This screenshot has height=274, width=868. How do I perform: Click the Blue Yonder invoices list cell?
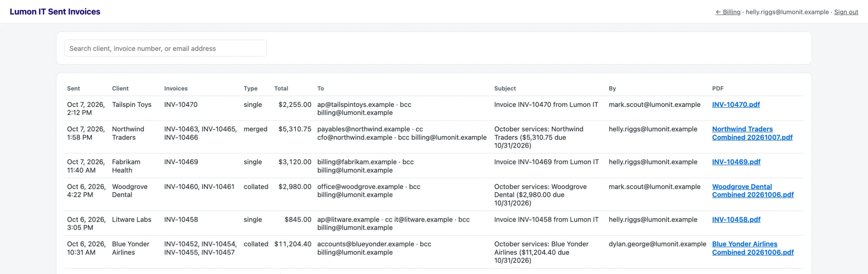click(200, 248)
